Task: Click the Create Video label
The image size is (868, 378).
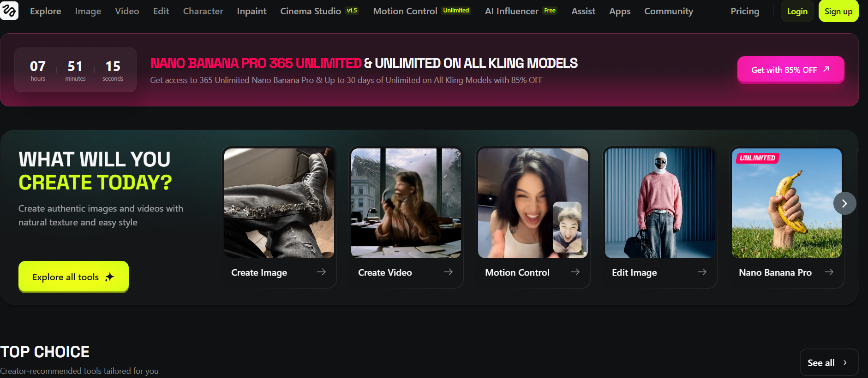Action: click(385, 272)
